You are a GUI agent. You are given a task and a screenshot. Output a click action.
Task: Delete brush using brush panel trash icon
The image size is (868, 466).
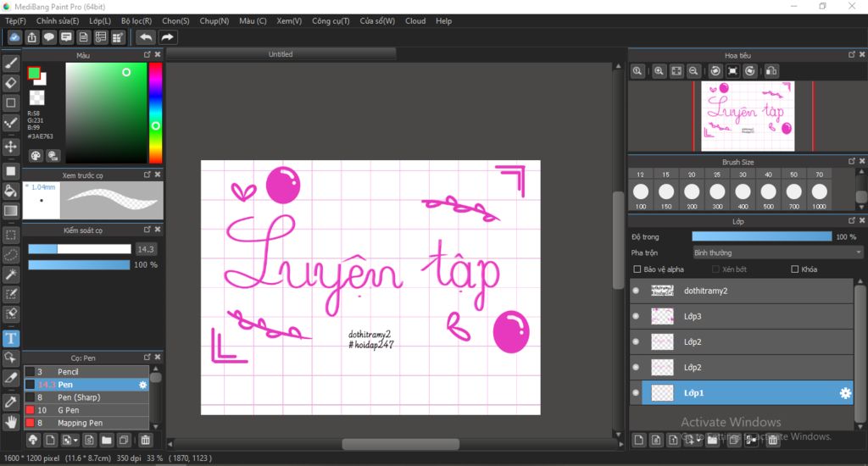coord(145,440)
